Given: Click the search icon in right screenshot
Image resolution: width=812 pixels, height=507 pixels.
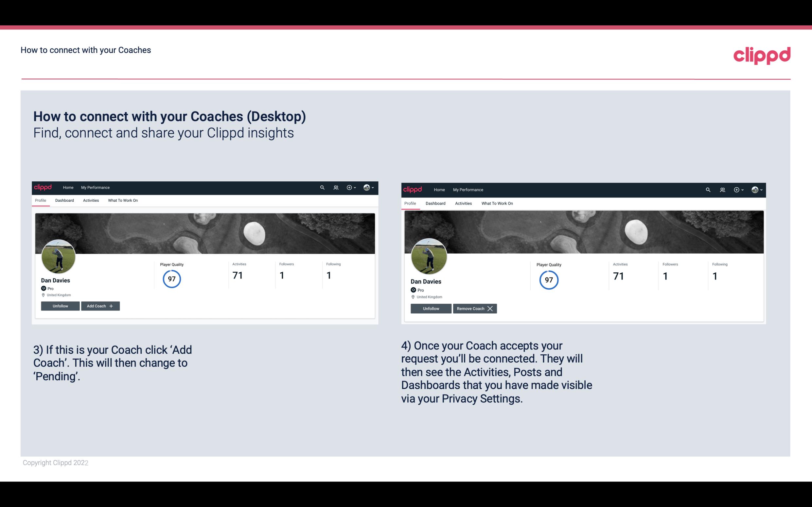Looking at the screenshot, I should pyautogui.click(x=708, y=189).
